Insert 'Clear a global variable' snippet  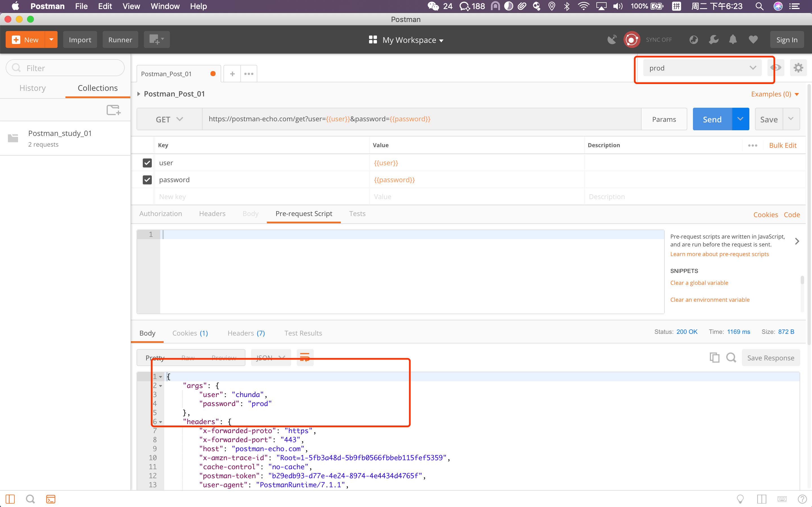(x=699, y=283)
